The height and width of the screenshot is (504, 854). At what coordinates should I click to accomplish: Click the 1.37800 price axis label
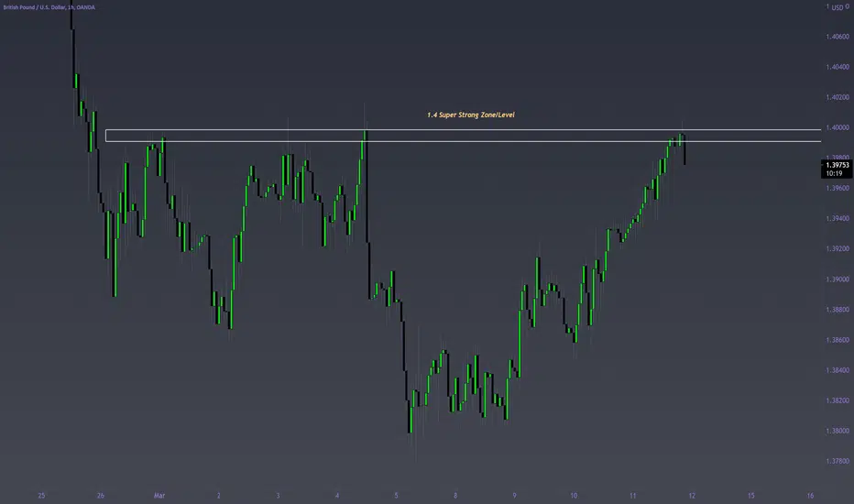pos(838,461)
